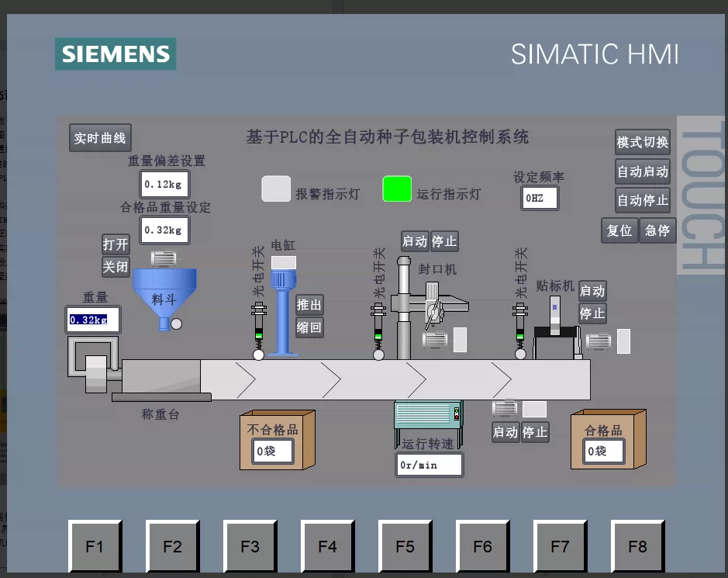This screenshot has width=728, height=578.
Task: Click the conveyor motor icon below the belt
Action: point(505,409)
